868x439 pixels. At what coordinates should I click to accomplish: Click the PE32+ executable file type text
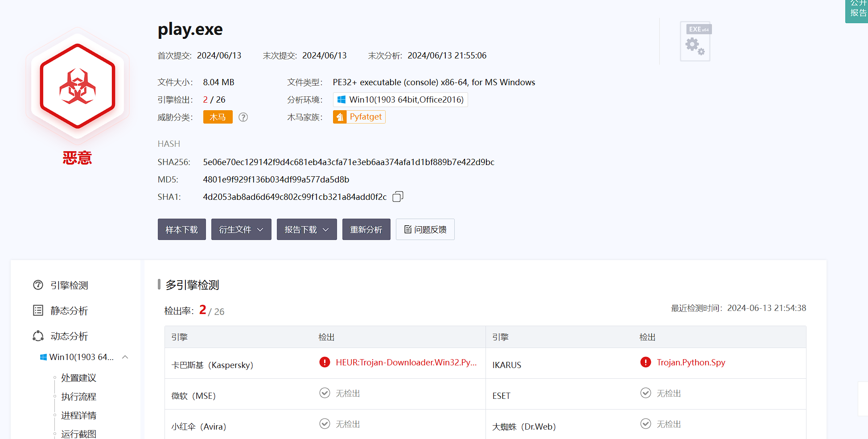[x=434, y=82]
